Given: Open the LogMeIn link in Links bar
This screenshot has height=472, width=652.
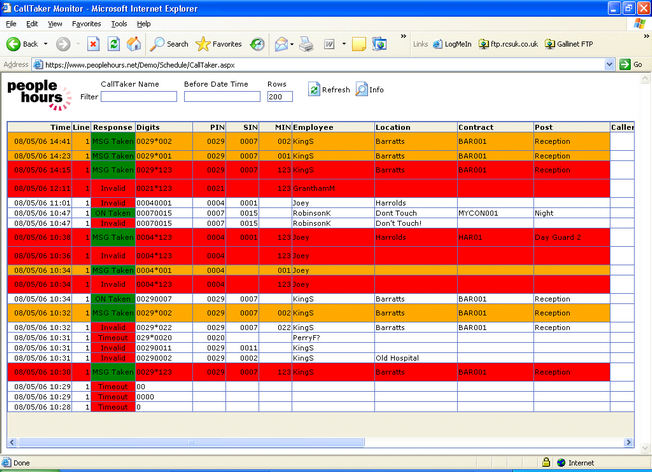Looking at the screenshot, I should point(451,44).
